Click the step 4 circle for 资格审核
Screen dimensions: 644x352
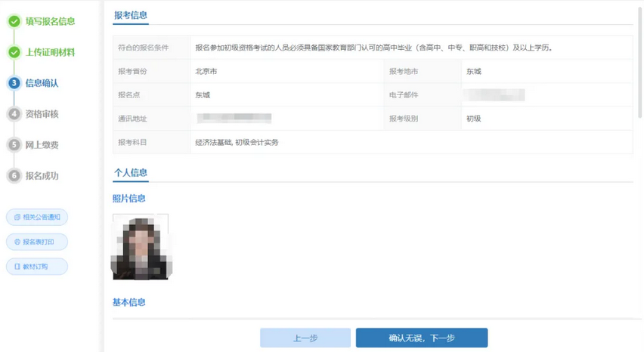click(x=14, y=114)
